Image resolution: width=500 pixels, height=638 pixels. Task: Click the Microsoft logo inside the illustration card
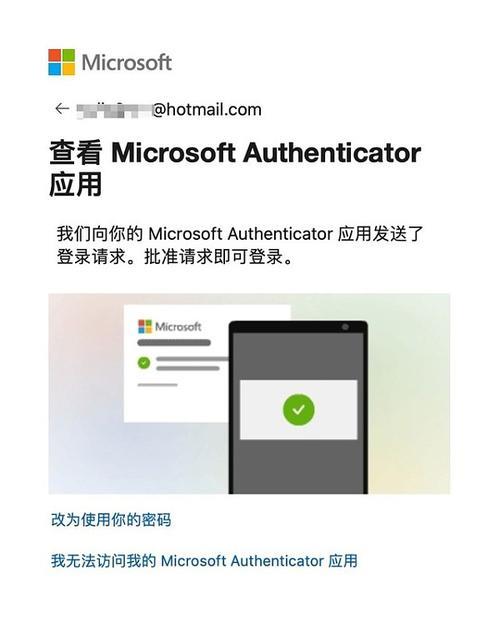[145, 326]
